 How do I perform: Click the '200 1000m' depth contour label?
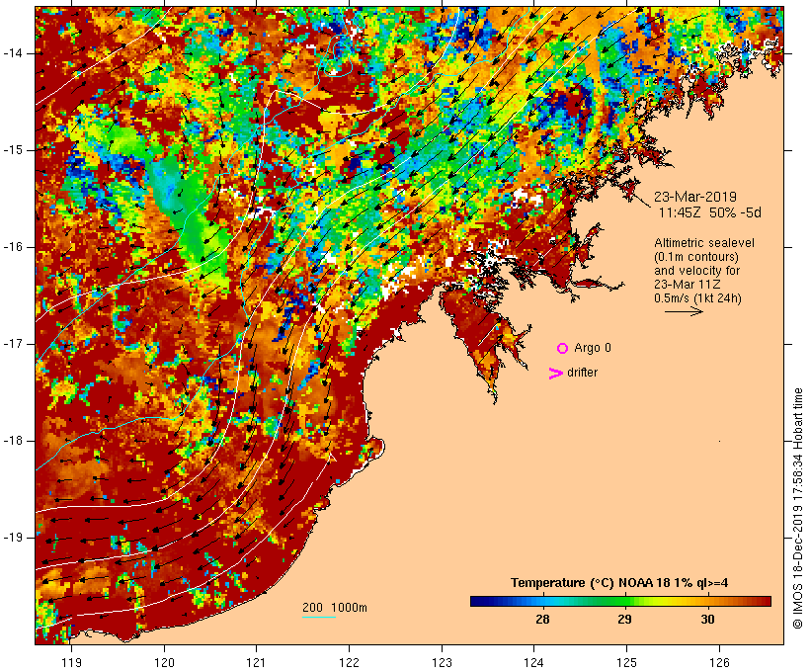tap(335, 608)
